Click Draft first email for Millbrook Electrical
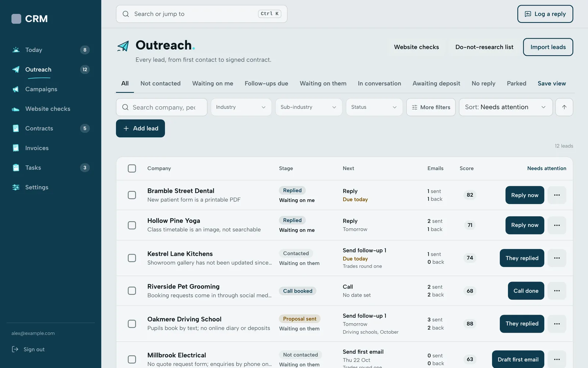The image size is (588, 368). click(518, 359)
